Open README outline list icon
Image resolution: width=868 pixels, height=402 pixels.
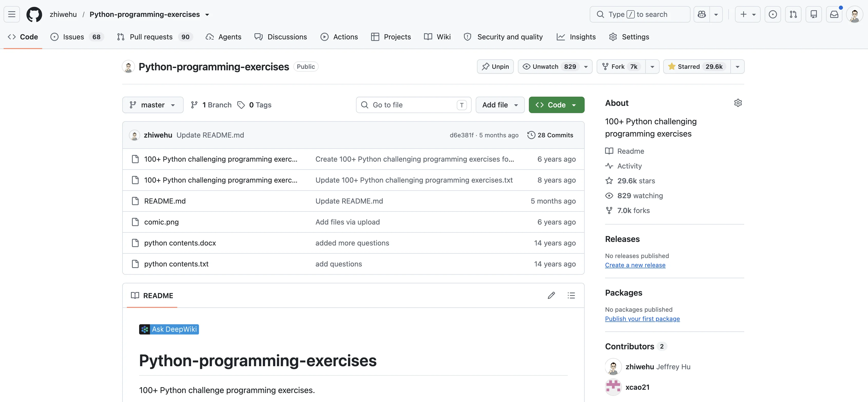click(571, 296)
